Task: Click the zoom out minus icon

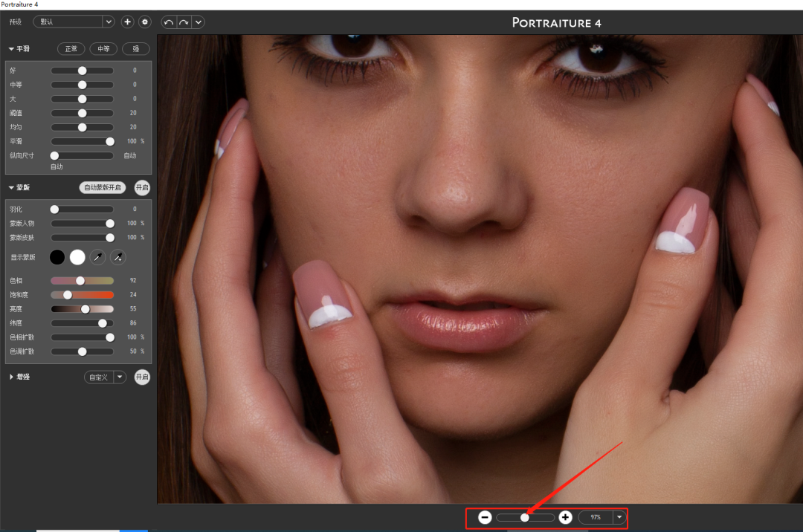Action: [485, 518]
